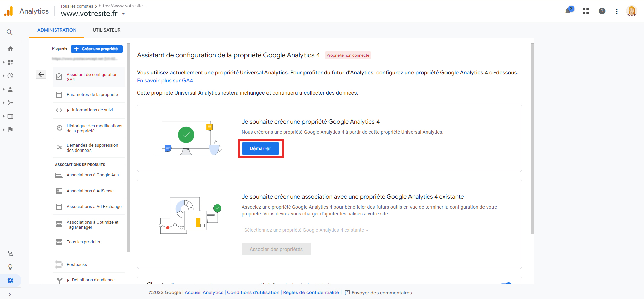Click the Créer une propriété button
The width and height of the screenshot is (644, 299).
click(x=97, y=49)
